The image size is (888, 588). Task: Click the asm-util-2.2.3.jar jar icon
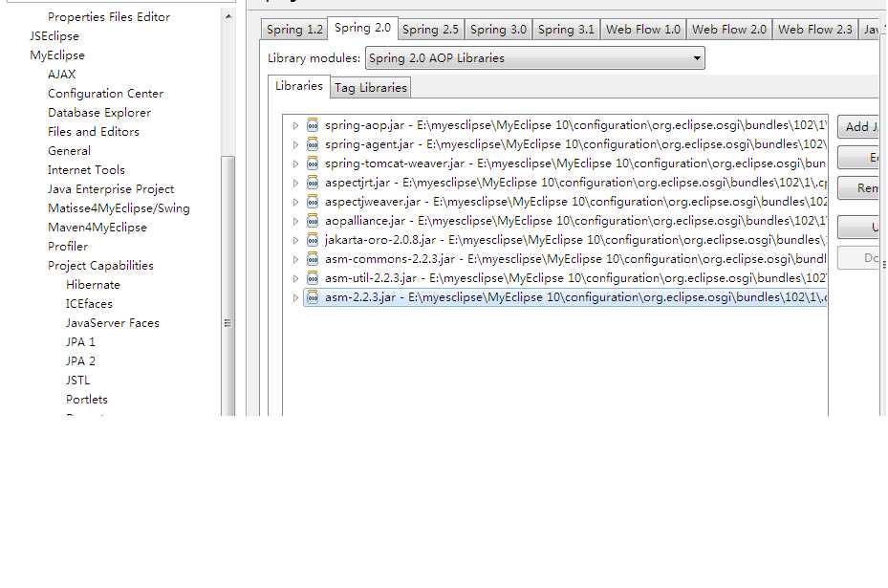(x=312, y=278)
